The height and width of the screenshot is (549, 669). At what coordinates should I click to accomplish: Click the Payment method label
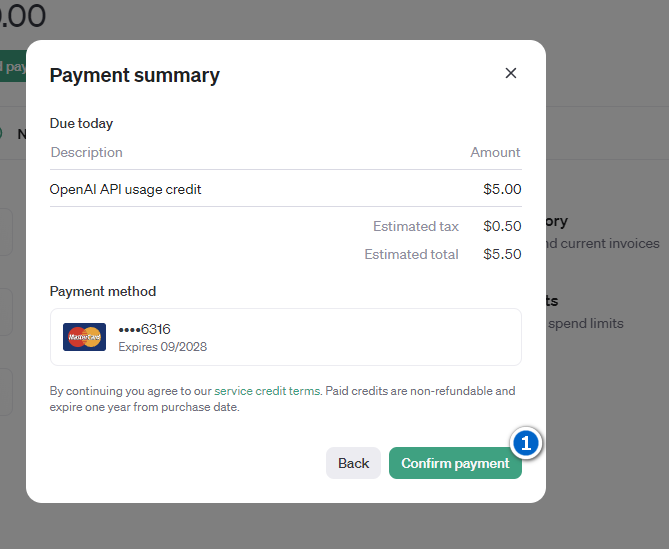point(103,291)
